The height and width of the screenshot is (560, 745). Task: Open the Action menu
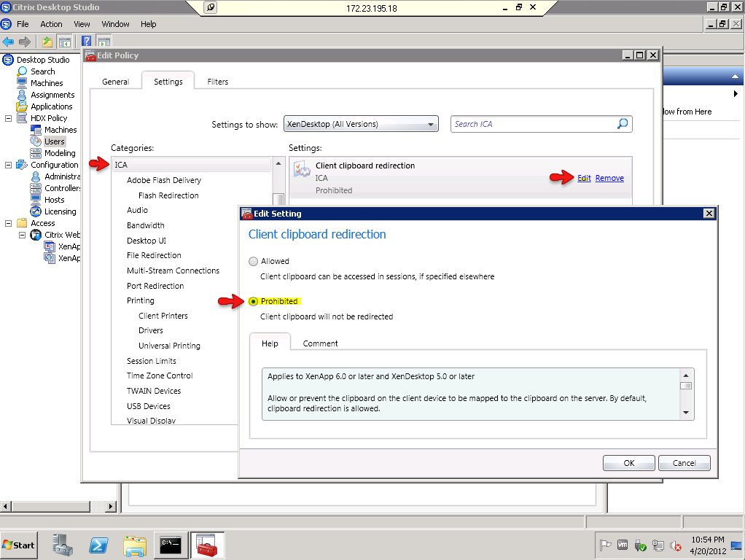[x=51, y=24]
